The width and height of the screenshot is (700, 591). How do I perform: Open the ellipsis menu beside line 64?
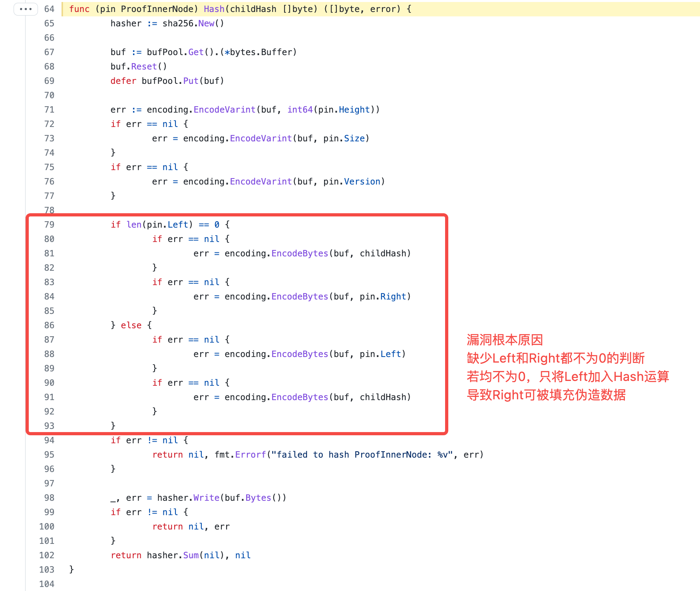(x=26, y=9)
